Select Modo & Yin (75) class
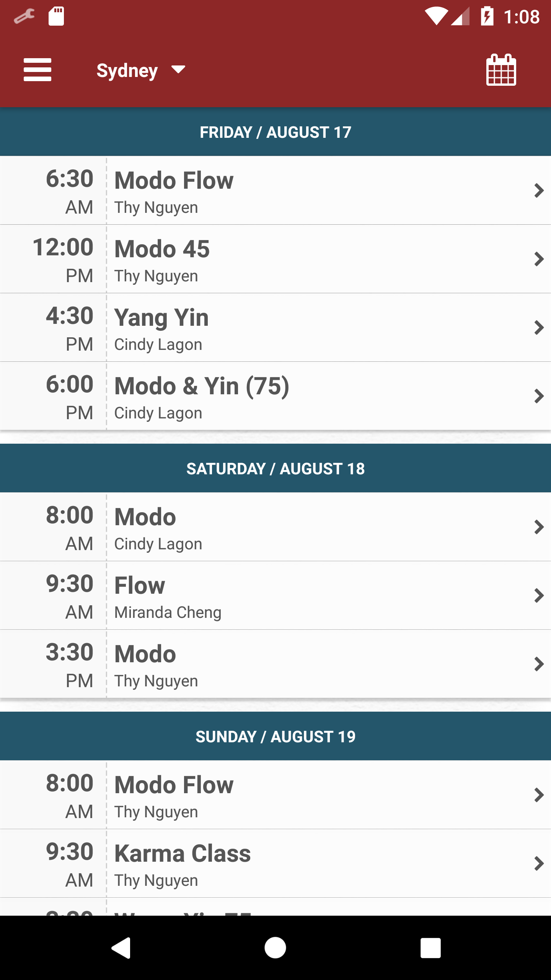This screenshot has height=980, width=551. tap(275, 396)
